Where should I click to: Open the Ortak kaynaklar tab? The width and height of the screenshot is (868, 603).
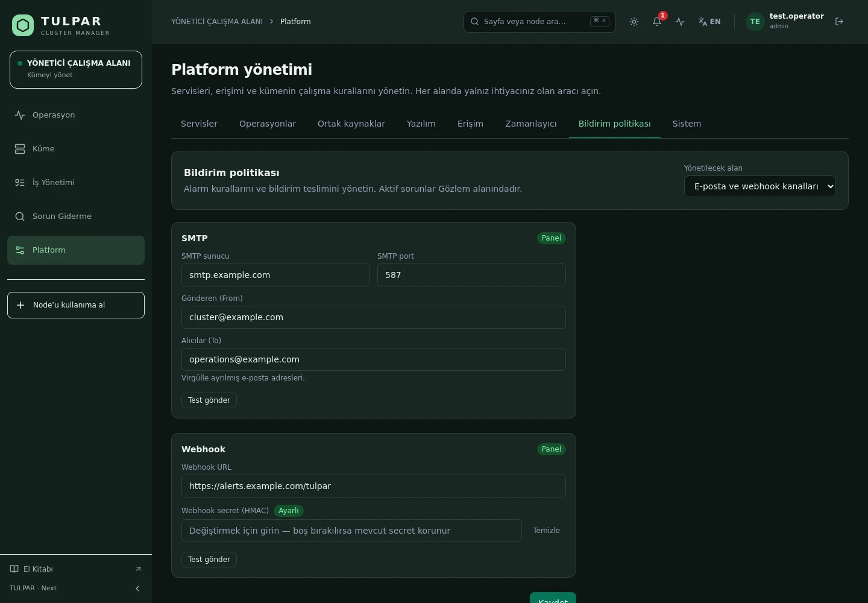(351, 124)
